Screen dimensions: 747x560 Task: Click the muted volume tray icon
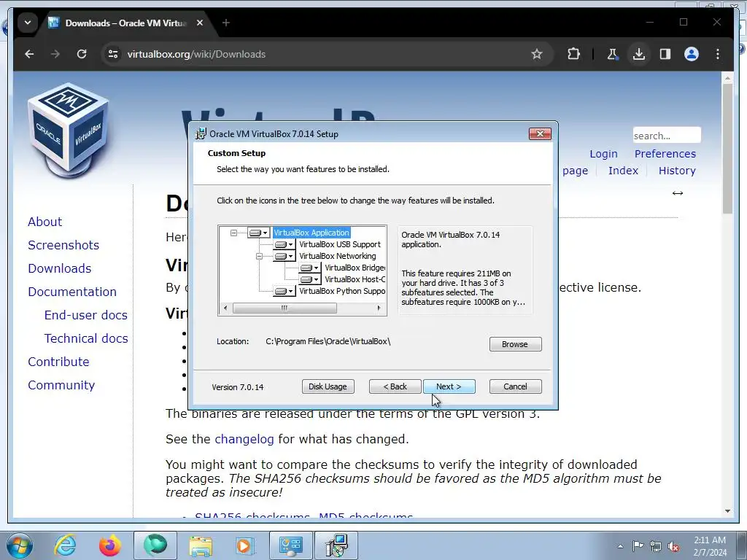[673, 547]
